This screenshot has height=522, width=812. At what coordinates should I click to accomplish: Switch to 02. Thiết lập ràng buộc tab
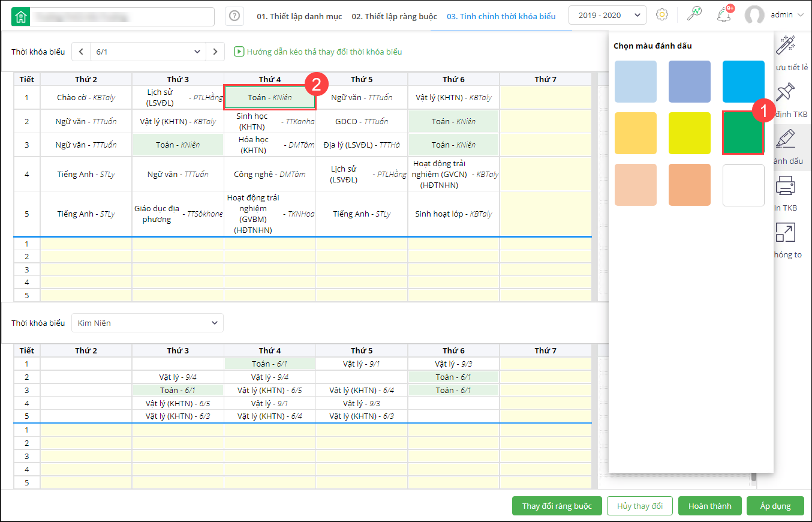(x=394, y=16)
